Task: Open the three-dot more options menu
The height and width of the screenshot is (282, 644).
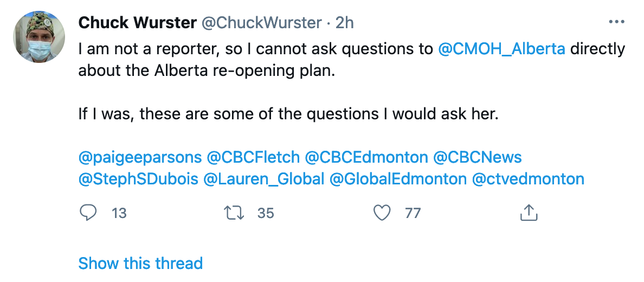Action: (617, 22)
